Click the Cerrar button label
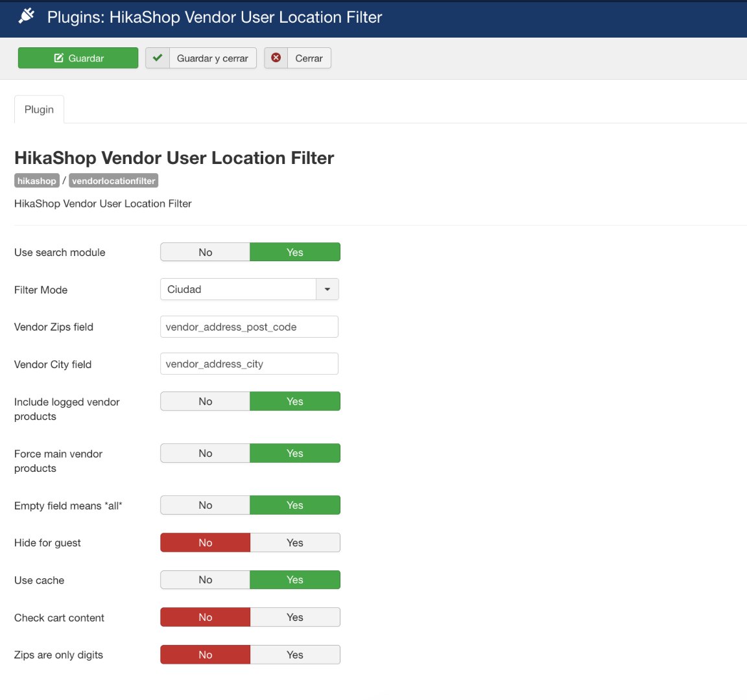 pyautogui.click(x=309, y=58)
